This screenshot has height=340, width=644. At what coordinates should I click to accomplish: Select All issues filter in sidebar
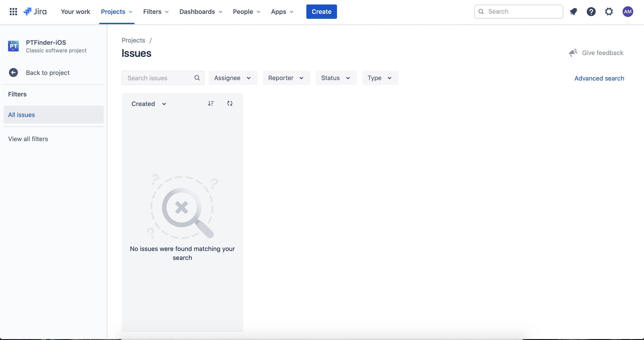[x=53, y=115]
